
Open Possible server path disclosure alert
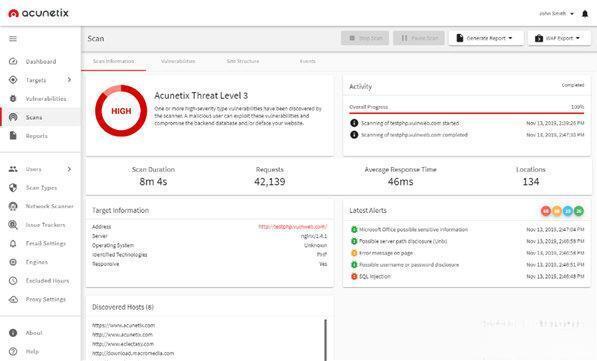pos(403,241)
